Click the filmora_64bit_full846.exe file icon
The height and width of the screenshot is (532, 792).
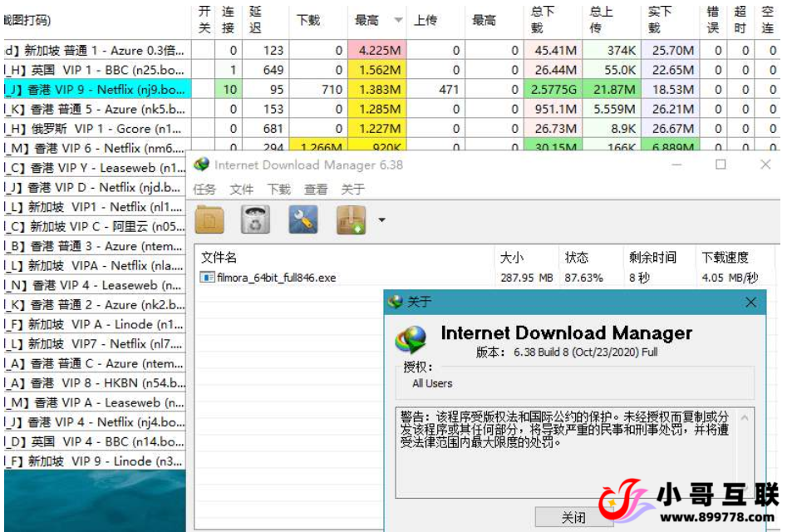[x=209, y=277]
